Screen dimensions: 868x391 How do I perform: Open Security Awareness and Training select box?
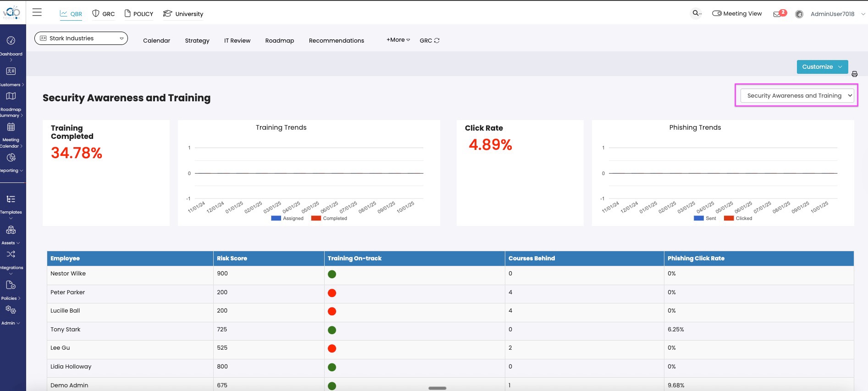(x=797, y=95)
